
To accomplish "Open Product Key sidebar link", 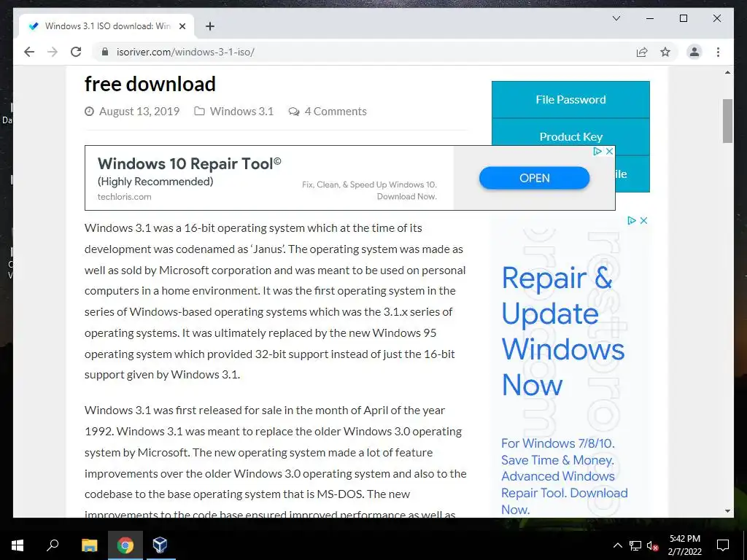I will pyautogui.click(x=570, y=136).
